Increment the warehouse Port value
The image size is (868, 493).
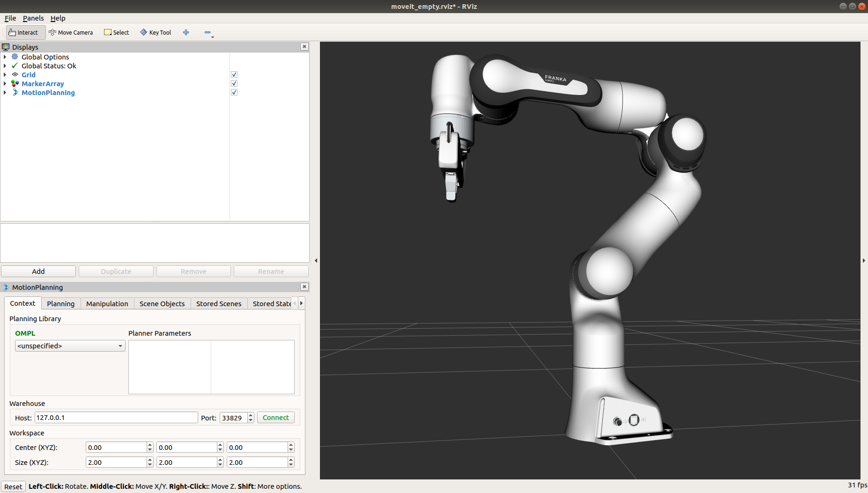251,415
